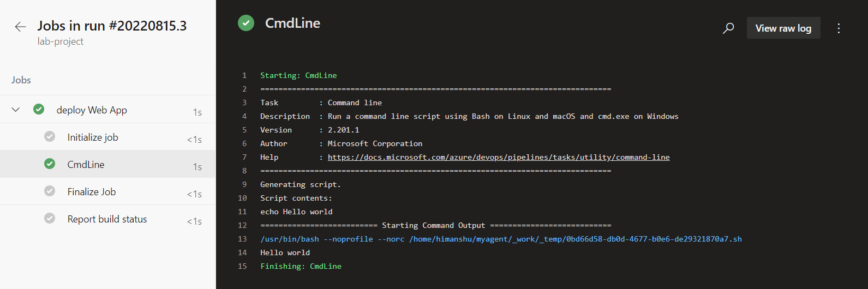Open the three-dot more actions menu
The height and width of the screenshot is (289, 868).
(839, 28)
